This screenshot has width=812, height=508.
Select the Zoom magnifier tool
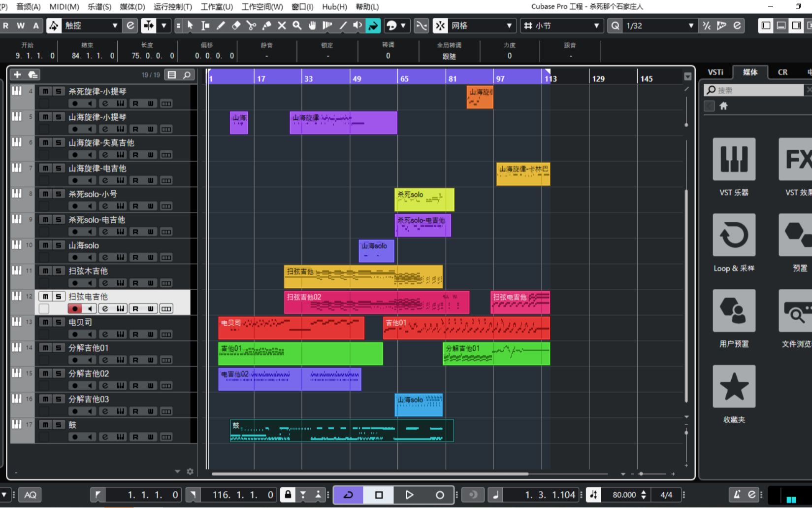coord(297,26)
